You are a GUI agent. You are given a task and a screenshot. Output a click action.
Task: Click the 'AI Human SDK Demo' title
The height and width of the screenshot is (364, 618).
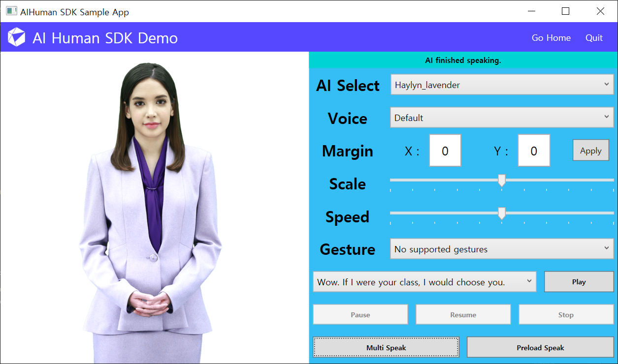point(105,38)
